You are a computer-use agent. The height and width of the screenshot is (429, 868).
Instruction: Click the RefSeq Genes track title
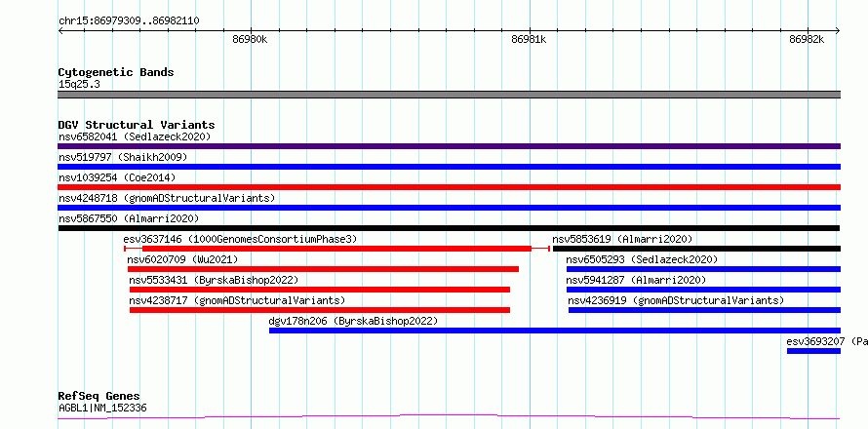click(x=99, y=397)
